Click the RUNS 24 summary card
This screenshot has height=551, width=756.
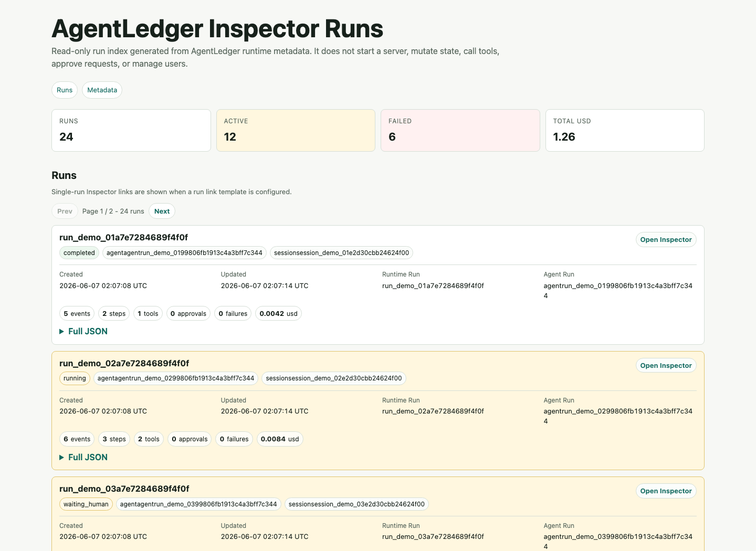click(131, 131)
